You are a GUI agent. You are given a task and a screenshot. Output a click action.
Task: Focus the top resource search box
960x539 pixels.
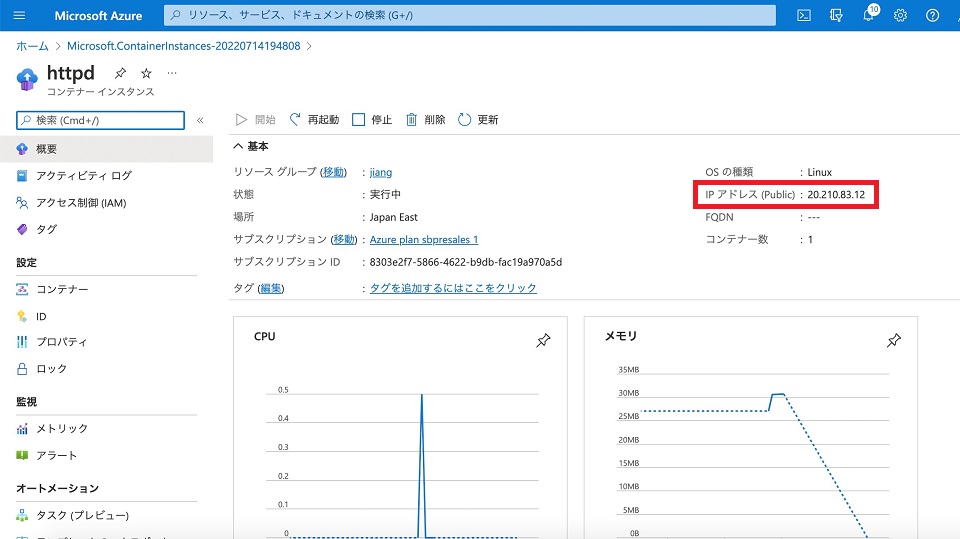(x=470, y=15)
